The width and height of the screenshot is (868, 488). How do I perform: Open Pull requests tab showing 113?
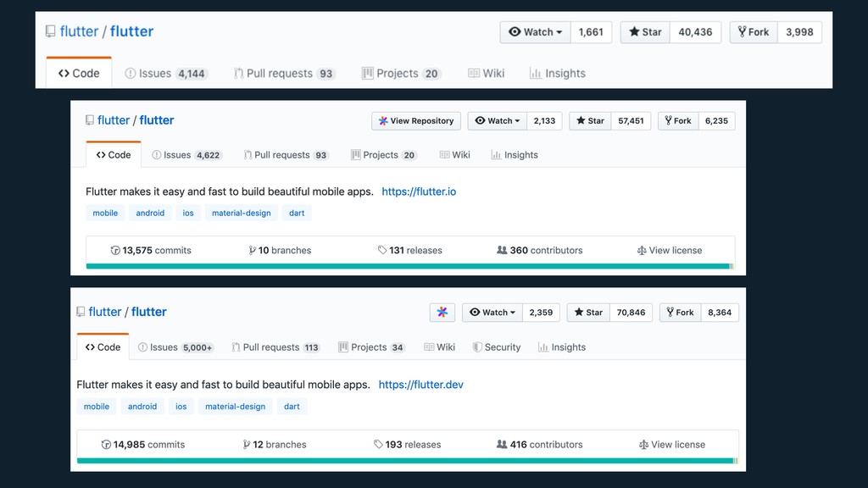click(x=275, y=347)
